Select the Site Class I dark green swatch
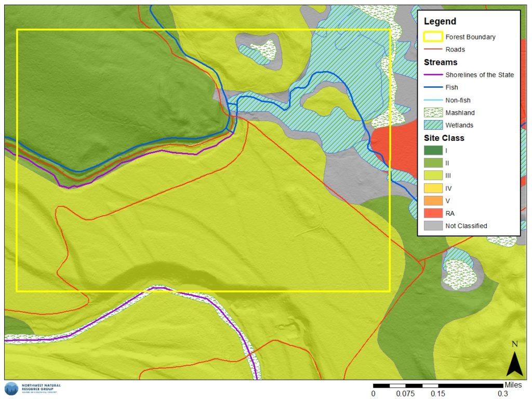Image resolution: width=532 pixels, height=399 pixels. click(x=433, y=150)
